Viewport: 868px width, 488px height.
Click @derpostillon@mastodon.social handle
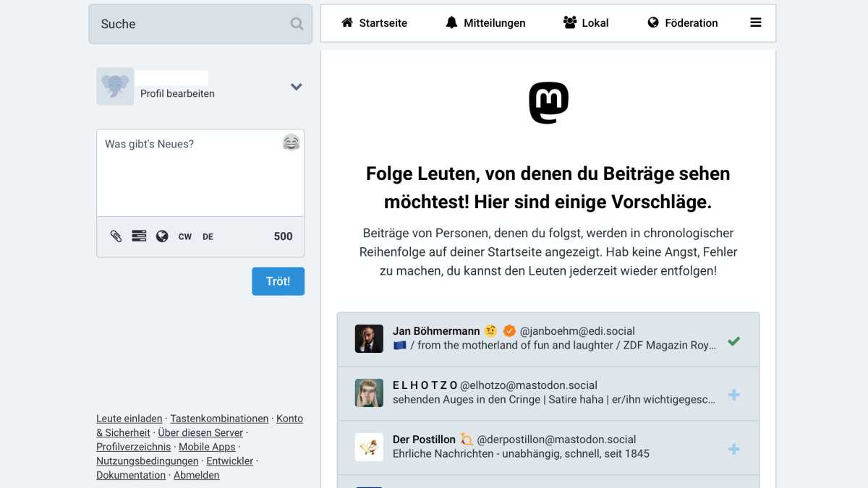[x=557, y=440]
